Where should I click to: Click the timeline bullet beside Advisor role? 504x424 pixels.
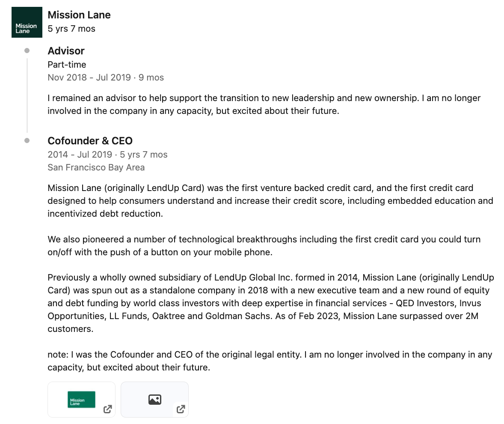click(x=27, y=51)
